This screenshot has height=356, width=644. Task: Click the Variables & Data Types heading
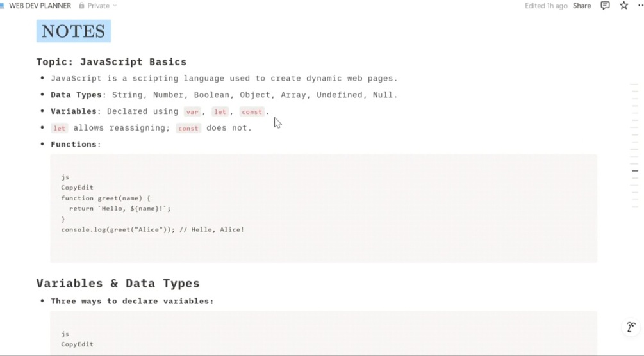118,283
